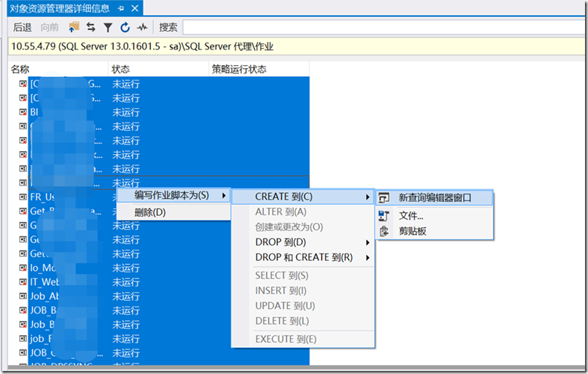588x374 pixels.
Task: Expand arrow next to DROP 和 CREATE 到(R)
Action: [368, 257]
